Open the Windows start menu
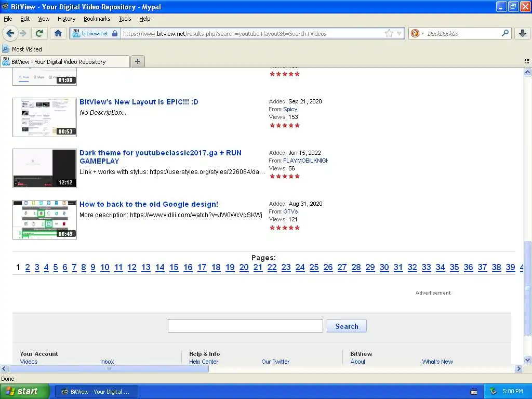Image resolution: width=532 pixels, height=399 pixels. [24, 392]
